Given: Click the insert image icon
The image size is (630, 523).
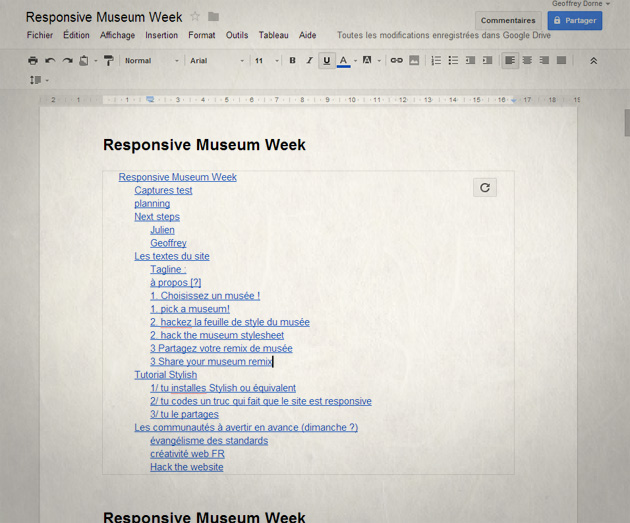Looking at the screenshot, I should (x=414, y=61).
